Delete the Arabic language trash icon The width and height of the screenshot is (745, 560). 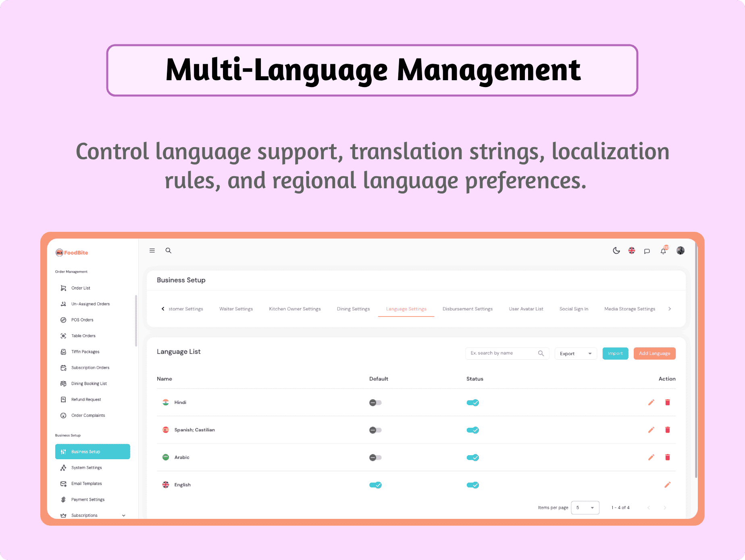click(x=668, y=457)
